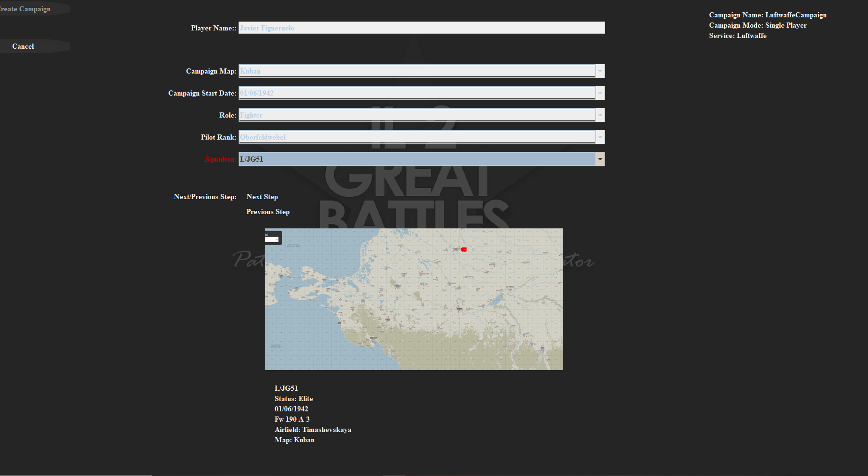Click the Fighter role field
The width and height of the screenshot is (868, 476).
click(x=417, y=115)
